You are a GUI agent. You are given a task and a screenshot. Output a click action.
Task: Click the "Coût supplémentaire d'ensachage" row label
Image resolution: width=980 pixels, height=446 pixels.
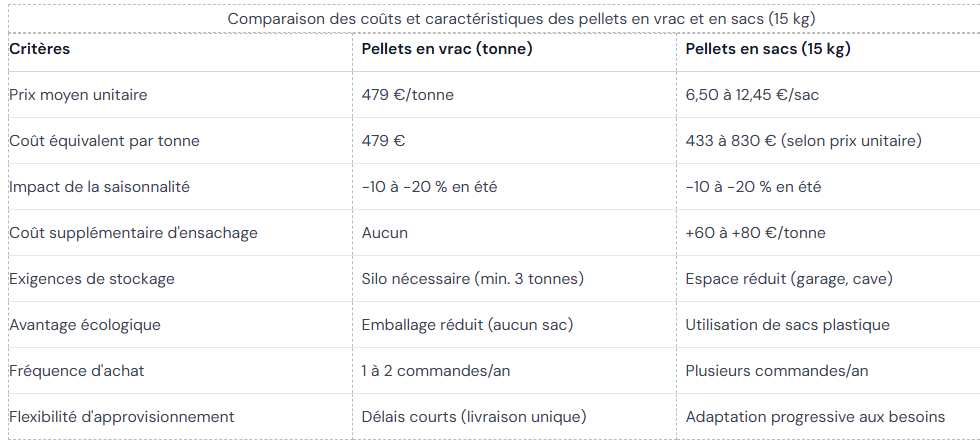point(133,233)
